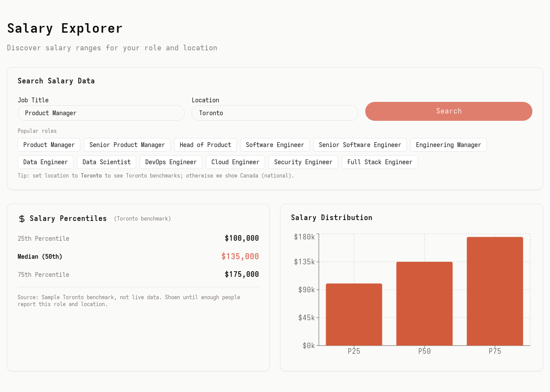The width and height of the screenshot is (550, 392).
Task: Choose the Security Engineer role chip
Action: click(x=303, y=162)
